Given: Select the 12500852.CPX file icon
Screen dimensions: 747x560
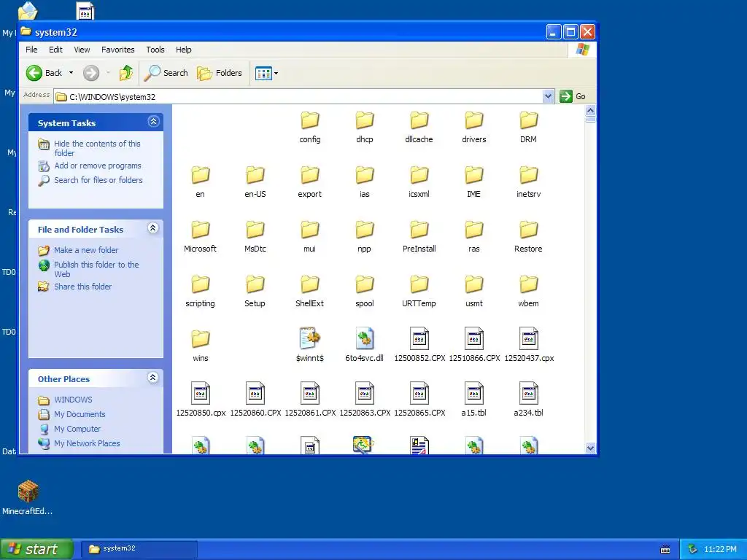Looking at the screenshot, I should click(x=419, y=338).
